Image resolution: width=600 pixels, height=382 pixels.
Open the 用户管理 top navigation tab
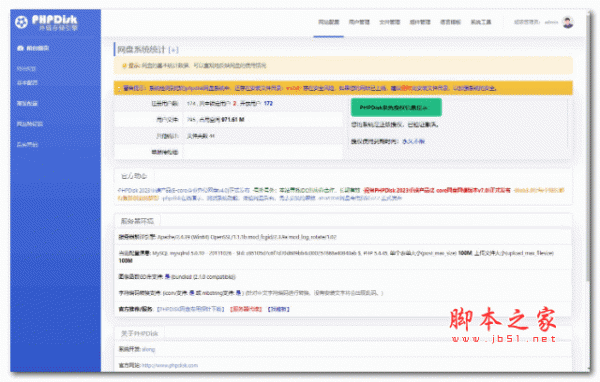359,22
